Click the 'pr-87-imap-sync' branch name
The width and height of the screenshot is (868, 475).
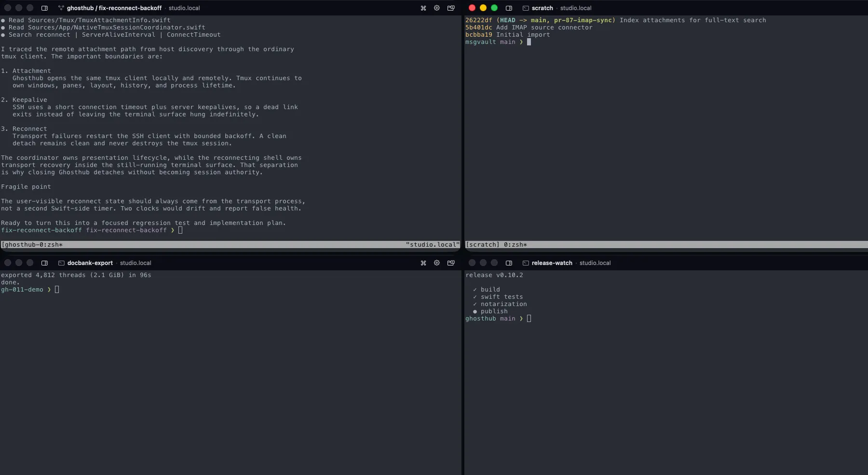(583, 20)
